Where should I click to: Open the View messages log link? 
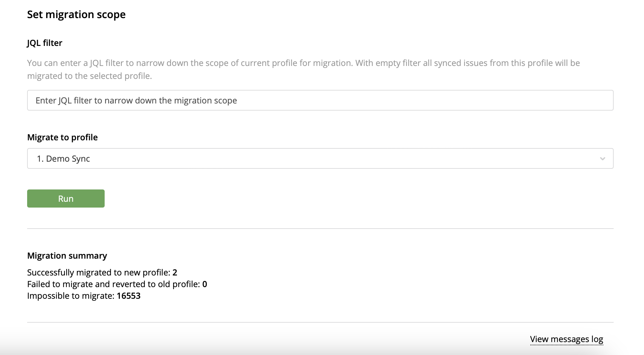click(566, 339)
